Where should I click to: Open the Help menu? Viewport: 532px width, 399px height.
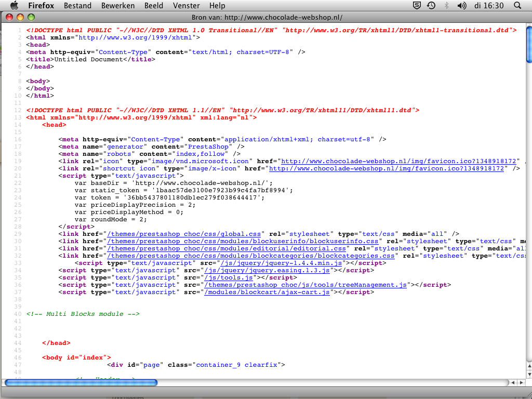tap(217, 5)
